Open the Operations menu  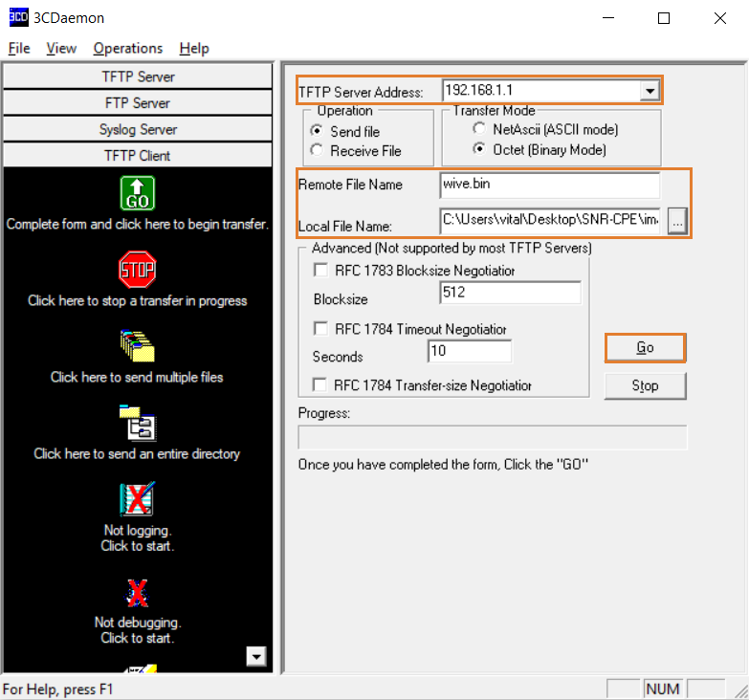(128, 48)
